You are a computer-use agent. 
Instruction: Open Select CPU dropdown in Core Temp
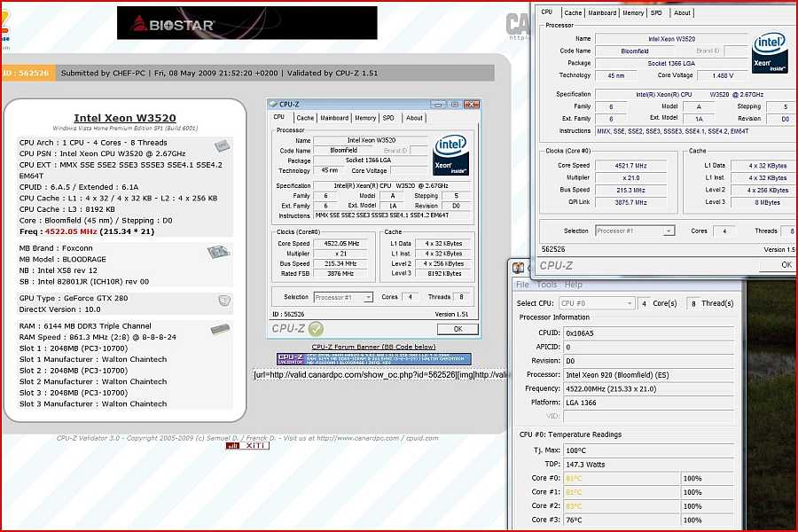[x=597, y=303]
